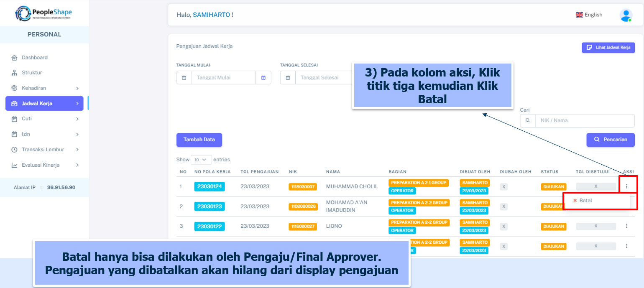Switch language via English selector
The width and height of the screenshot is (644, 288).
589,15
